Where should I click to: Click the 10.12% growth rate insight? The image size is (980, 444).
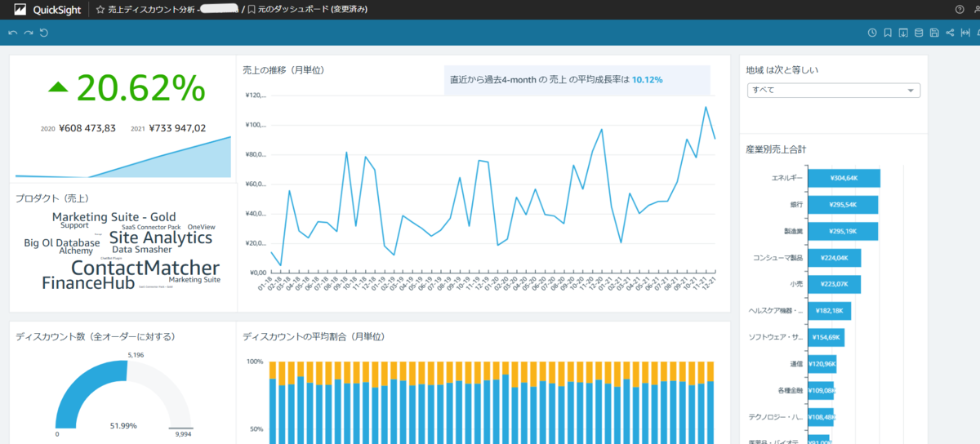pos(647,80)
